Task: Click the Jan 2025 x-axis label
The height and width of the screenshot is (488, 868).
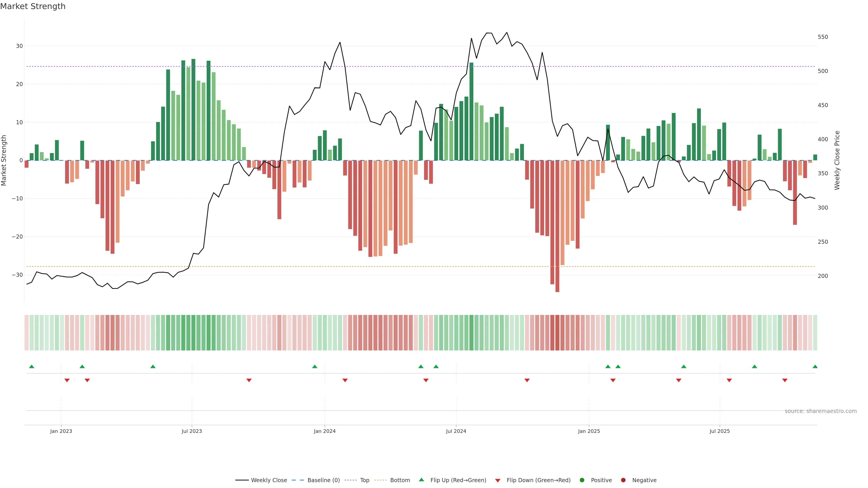Action: pos(589,431)
